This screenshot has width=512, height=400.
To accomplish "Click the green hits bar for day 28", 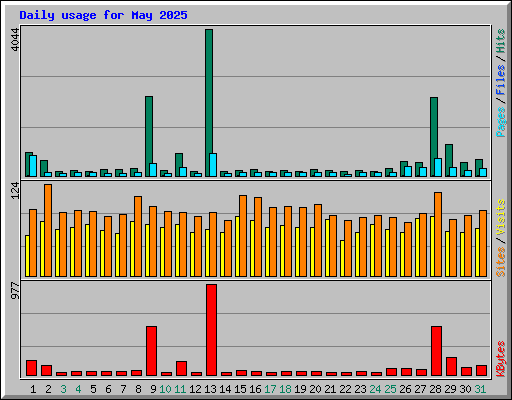I will pos(433,137).
